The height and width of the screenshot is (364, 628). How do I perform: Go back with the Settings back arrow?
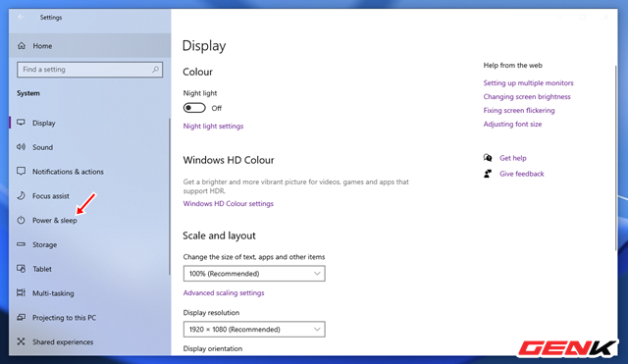pos(21,18)
